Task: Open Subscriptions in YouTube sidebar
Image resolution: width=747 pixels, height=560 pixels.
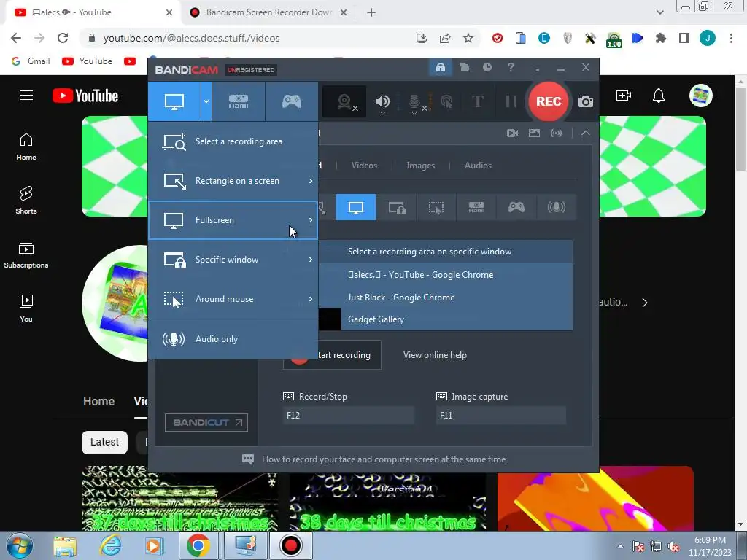Action: [26, 254]
